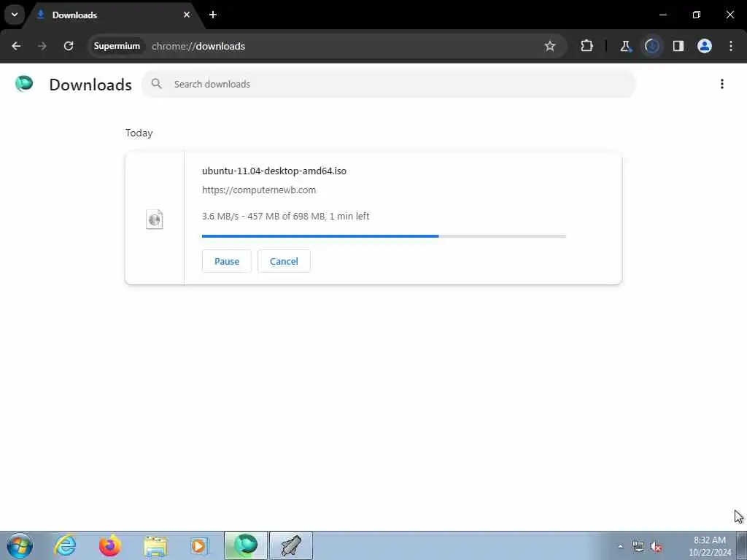Image resolution: width=747 pixels, height=560 pixels.
Task: Toggle the browser side panel
Action: (678, 46)
